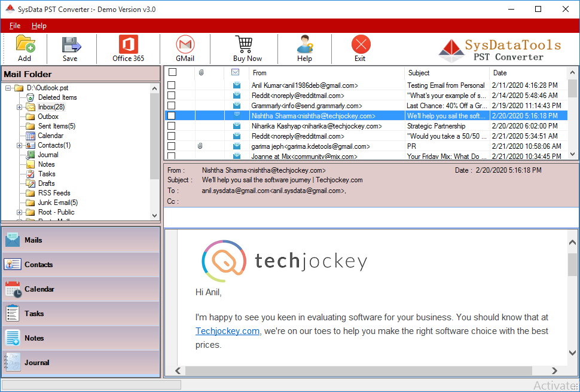Click the message list scrollbar down arrow
580x392 pixels.
point(573,153)
